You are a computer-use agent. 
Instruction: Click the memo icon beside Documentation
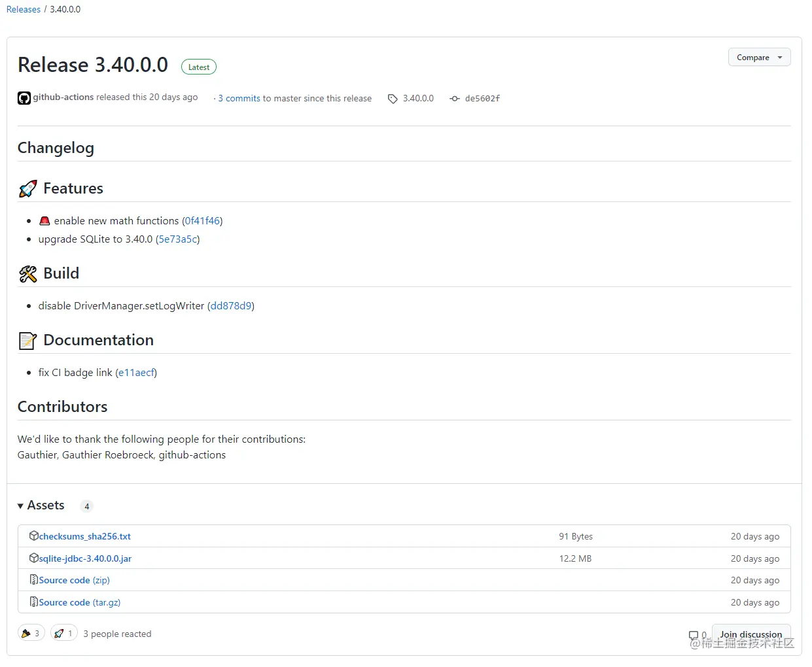click(28, 341)
